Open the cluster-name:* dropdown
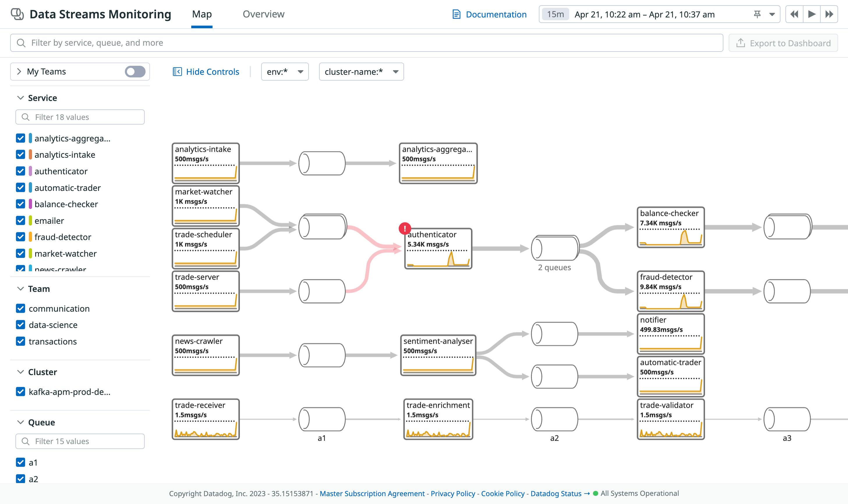The height and width of the screenshot is (504, 848). pyautogui.click(x=361, y=72)
